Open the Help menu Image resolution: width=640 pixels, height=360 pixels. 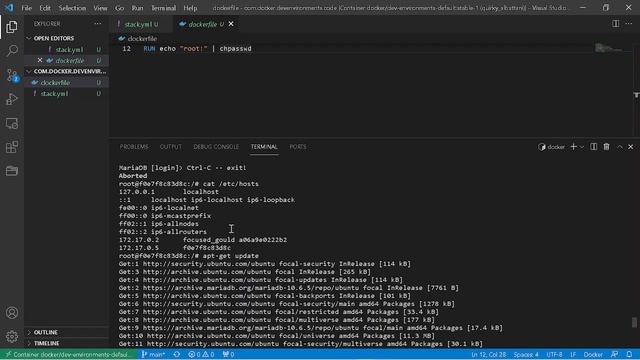click(x=190, y=8)
